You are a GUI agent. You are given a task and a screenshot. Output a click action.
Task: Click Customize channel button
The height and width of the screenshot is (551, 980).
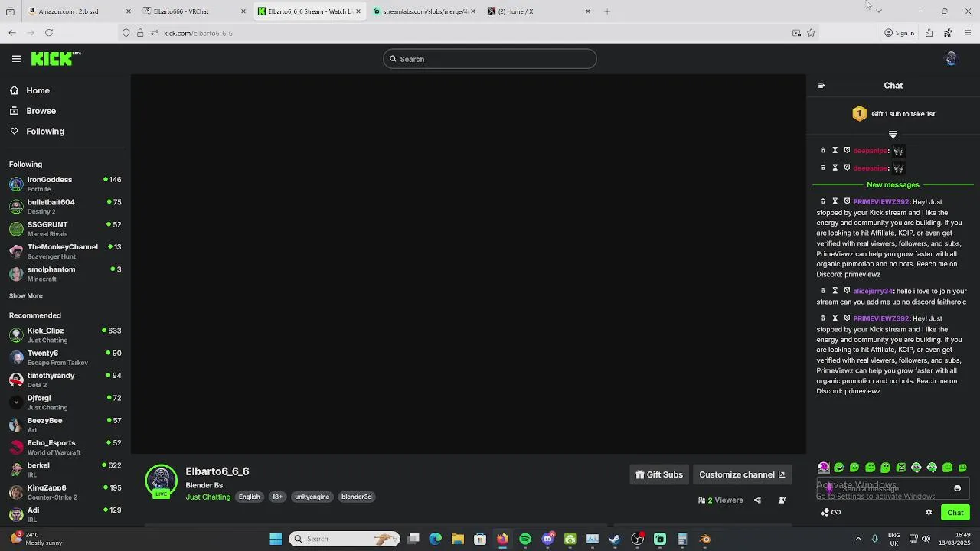(742, 474)
